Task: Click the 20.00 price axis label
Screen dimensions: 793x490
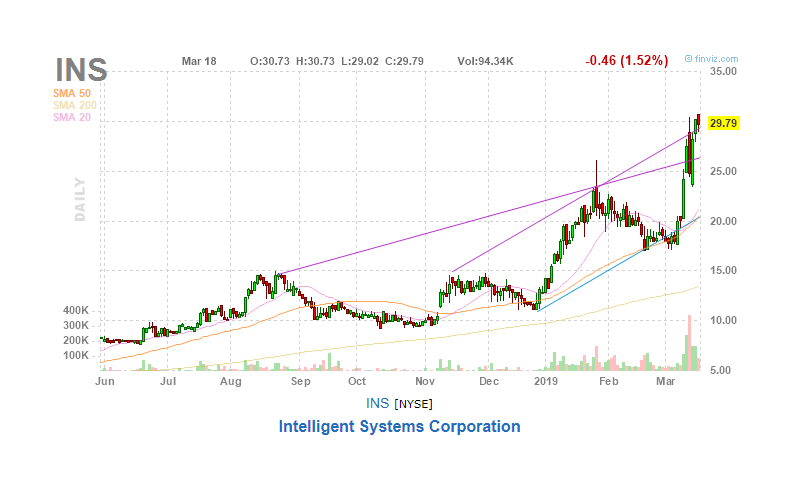Action: pos(723,221)
